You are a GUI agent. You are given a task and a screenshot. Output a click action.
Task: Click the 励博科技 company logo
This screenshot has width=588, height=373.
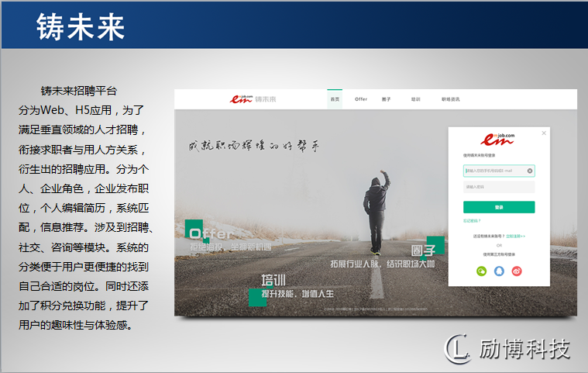pyautogui.click(x=507, y=349)
